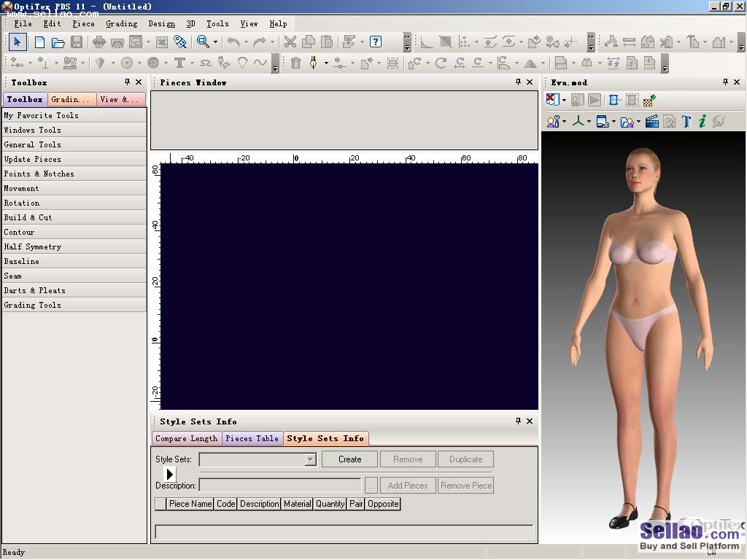
Task: Switch to the Compare Length tab
Action: tap(186, 438)
